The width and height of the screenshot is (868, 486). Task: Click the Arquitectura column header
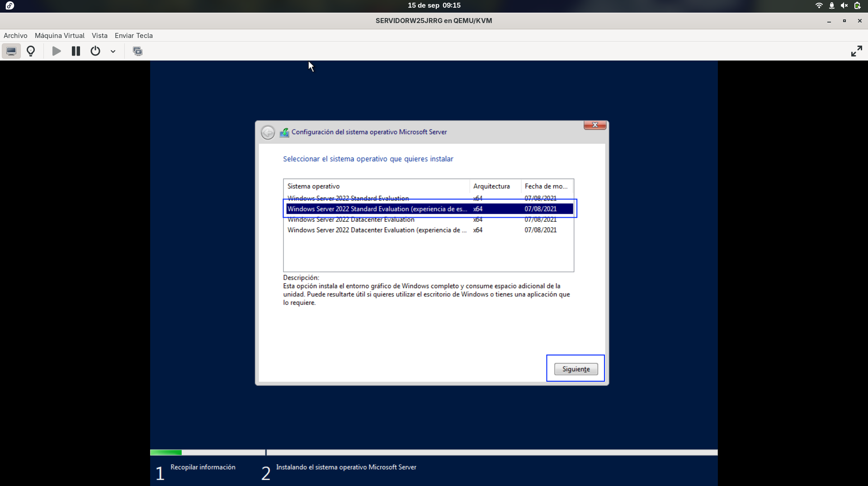pos(495,186)
